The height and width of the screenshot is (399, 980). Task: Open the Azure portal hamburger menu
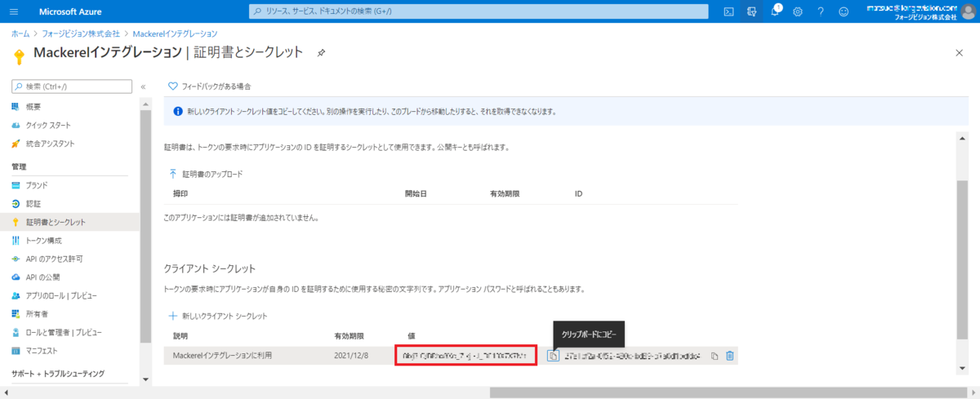click(x=15, y=11)
